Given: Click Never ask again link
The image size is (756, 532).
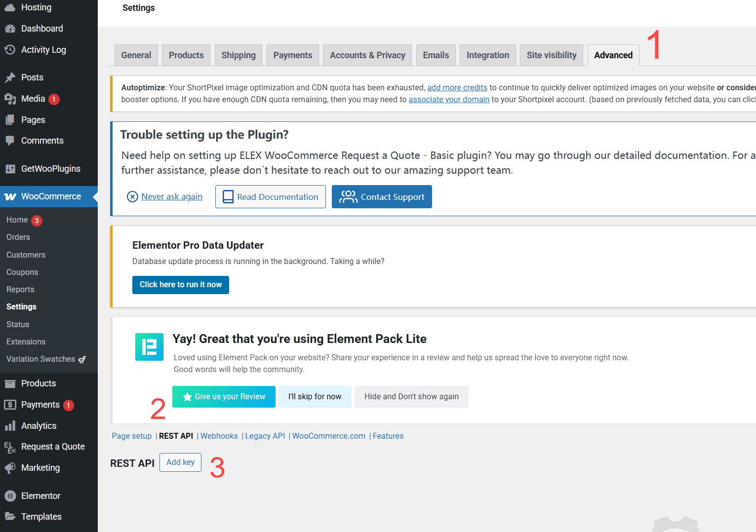Looking at the screenshot, I should 172,196.
